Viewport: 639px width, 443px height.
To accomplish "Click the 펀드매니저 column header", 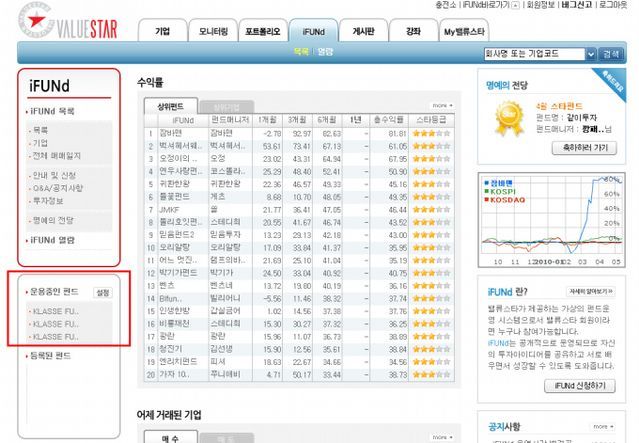I will 230,120.
